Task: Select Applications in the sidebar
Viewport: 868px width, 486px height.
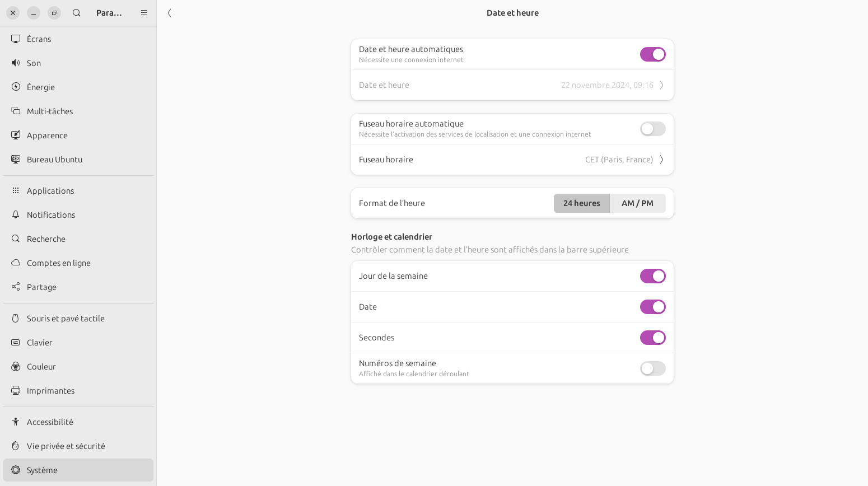Action: (78, 190)
